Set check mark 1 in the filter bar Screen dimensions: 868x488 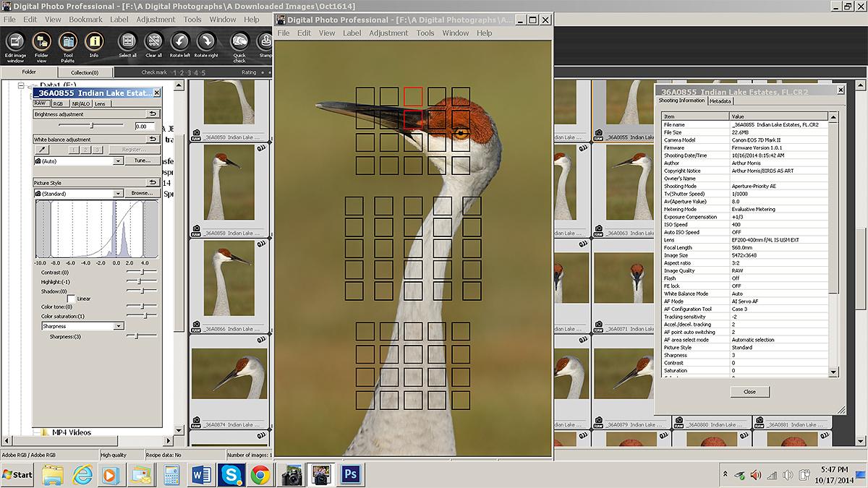(175, 73)
